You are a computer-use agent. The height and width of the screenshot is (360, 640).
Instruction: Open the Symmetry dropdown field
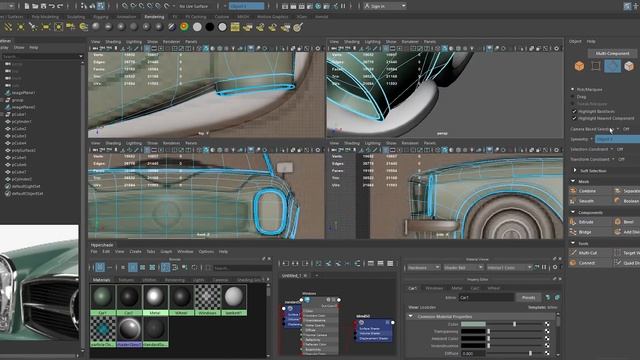tap(617, 139)
